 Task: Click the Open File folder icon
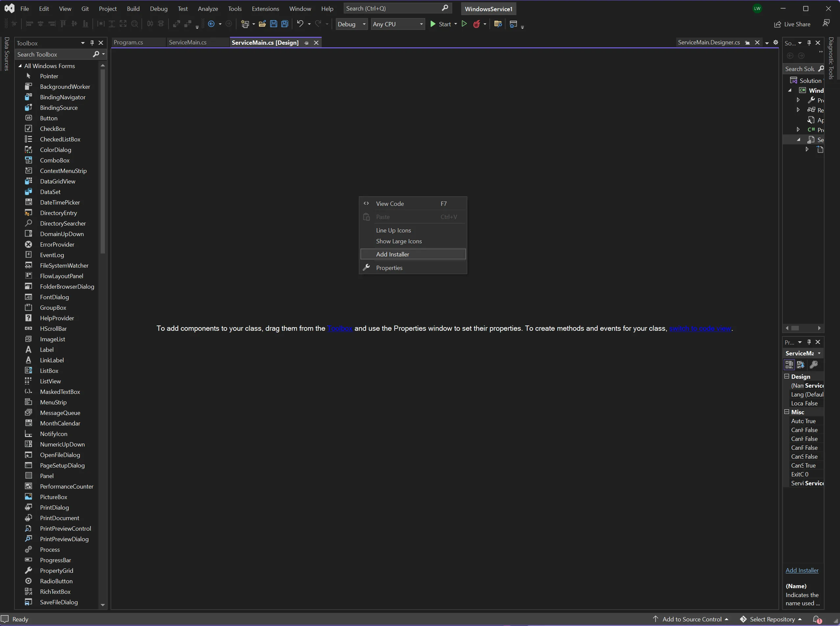(262, 24)
